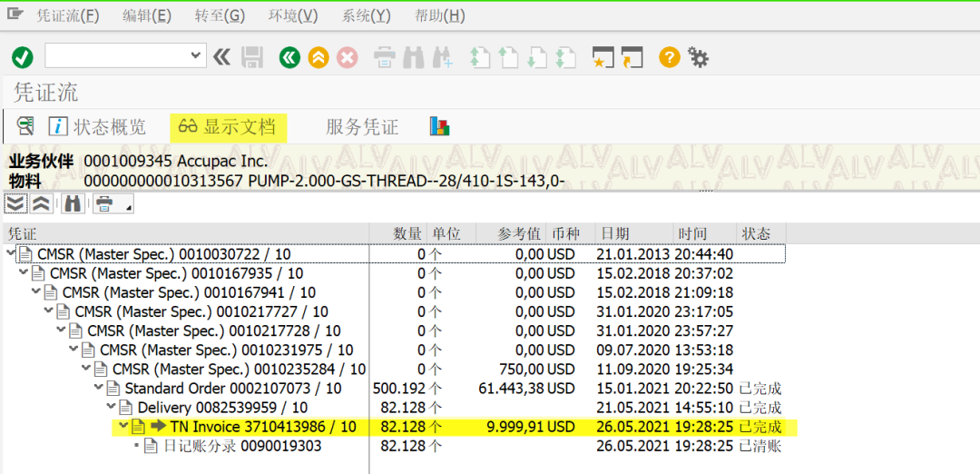
Task: Click the Print icon in standard toolbar
Action: pyautogui.click(x=385, y=58)
